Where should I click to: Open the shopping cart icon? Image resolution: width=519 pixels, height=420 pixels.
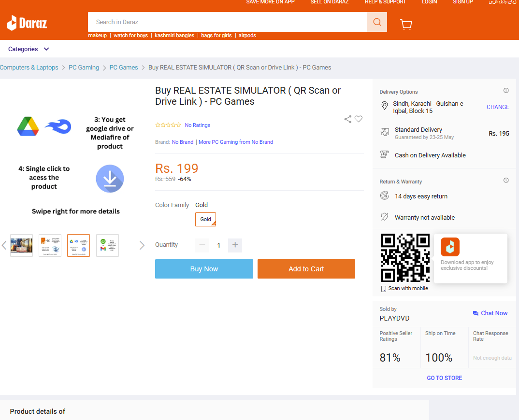click(406, 24)
